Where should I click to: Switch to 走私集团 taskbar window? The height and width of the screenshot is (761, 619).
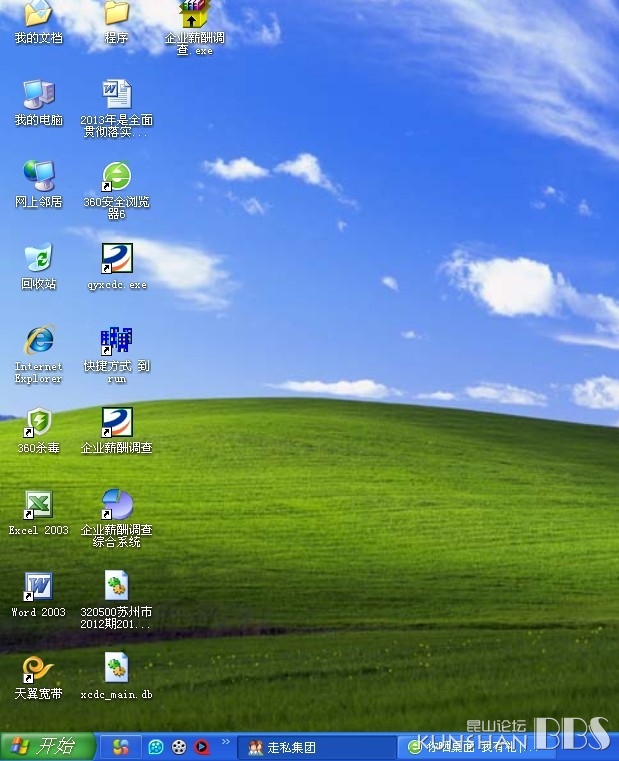tap(317, 747)
